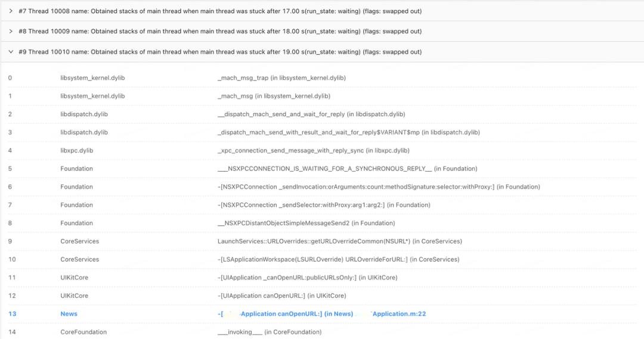Select the NSXPCCONNECTION_IS_WAITING_FOR_A_SYNCHRONOUS_REPLY frame
Screen dimensions: 644x339
tap(347, 169)
